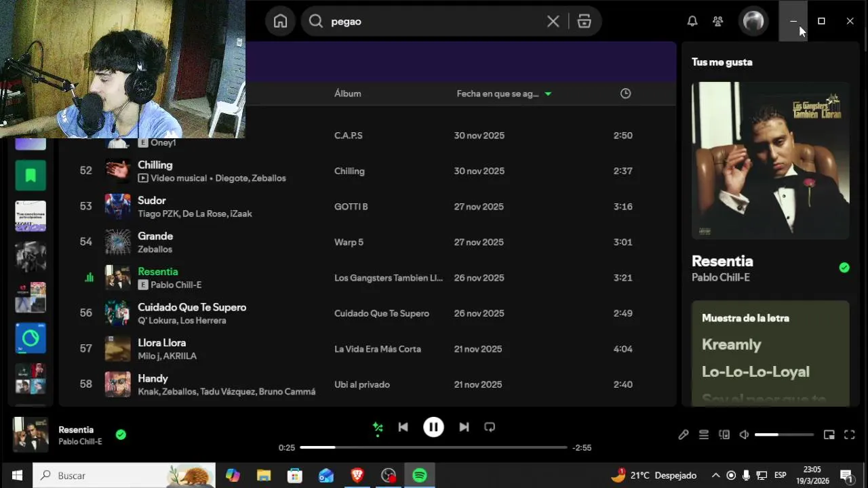Open artist Tiago PZK
Screen dimensions: 868x488
pos(157,213)
